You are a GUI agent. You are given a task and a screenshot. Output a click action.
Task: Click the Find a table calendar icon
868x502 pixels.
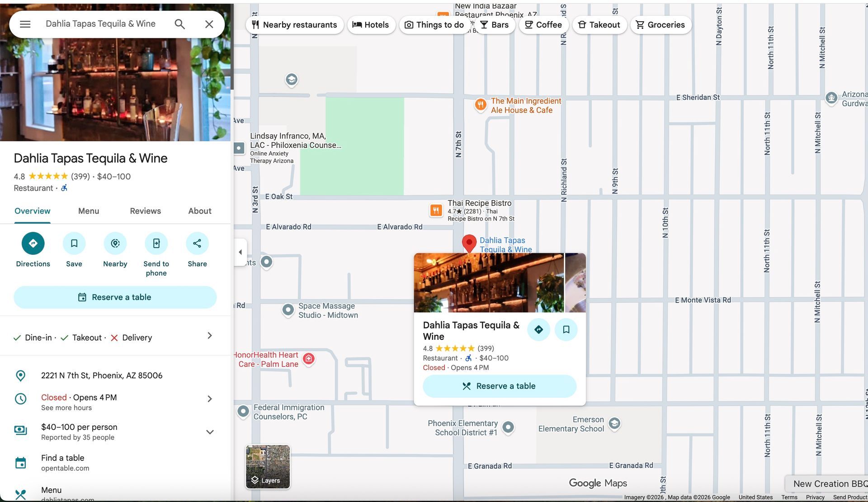21,463
